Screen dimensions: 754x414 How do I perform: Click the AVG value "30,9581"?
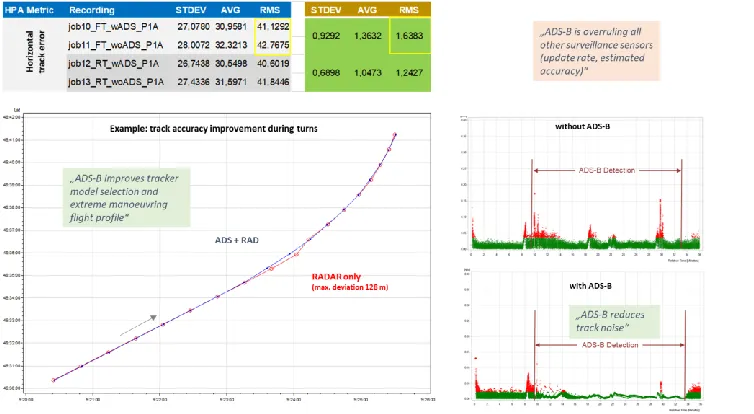(231, 27)
